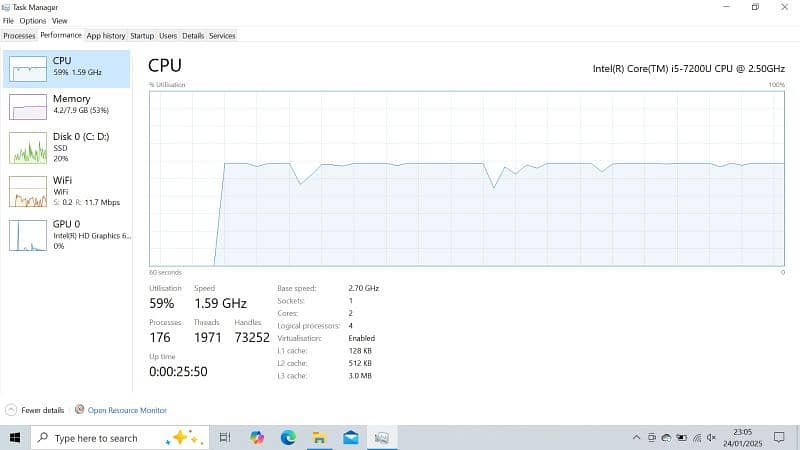This screenshot has width=800, height=450.
Task: Switch to the Processes tab
Action: coord(19,35)
